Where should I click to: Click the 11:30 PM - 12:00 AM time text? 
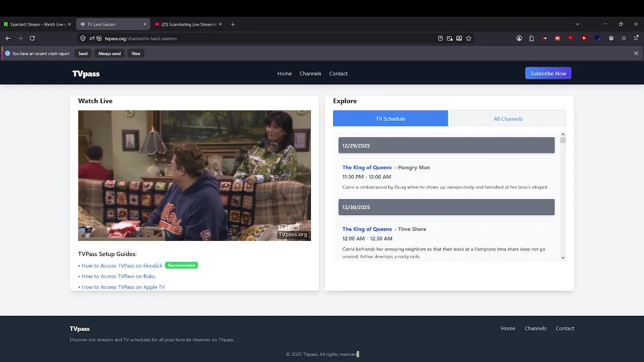click(x=366, y=177)
